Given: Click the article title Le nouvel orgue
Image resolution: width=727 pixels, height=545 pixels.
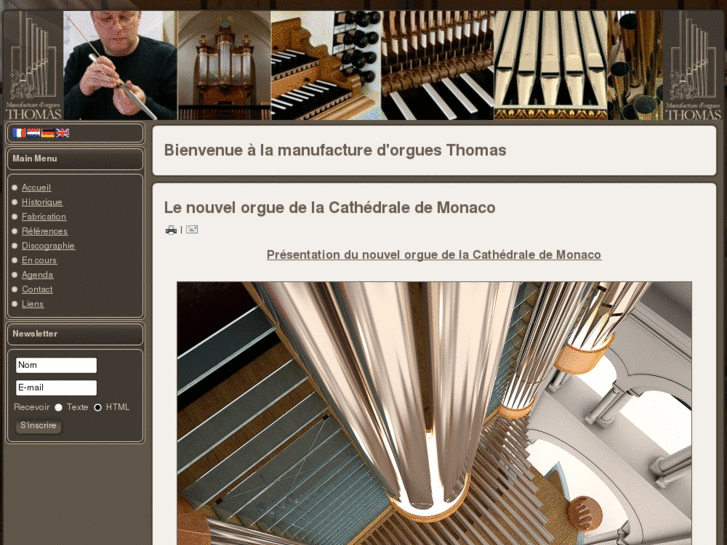Looking at the screenshot, I should point(330,207).
